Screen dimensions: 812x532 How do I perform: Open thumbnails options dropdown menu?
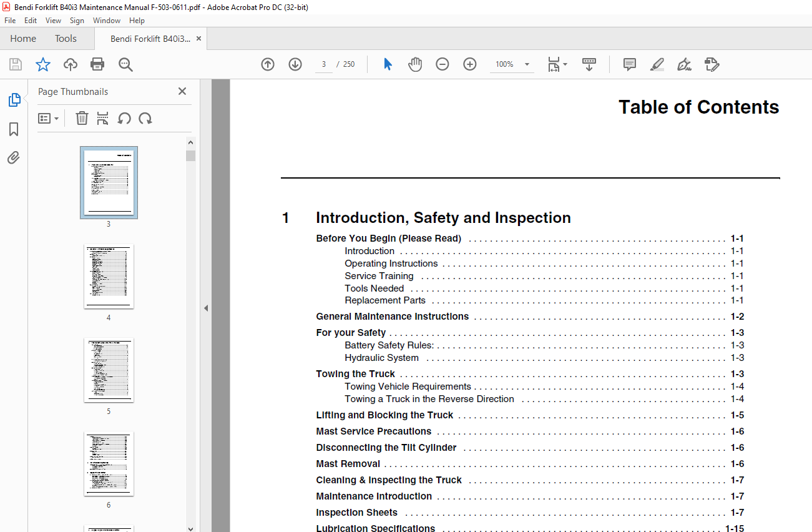pyautogui.click(x=49, y=118)
